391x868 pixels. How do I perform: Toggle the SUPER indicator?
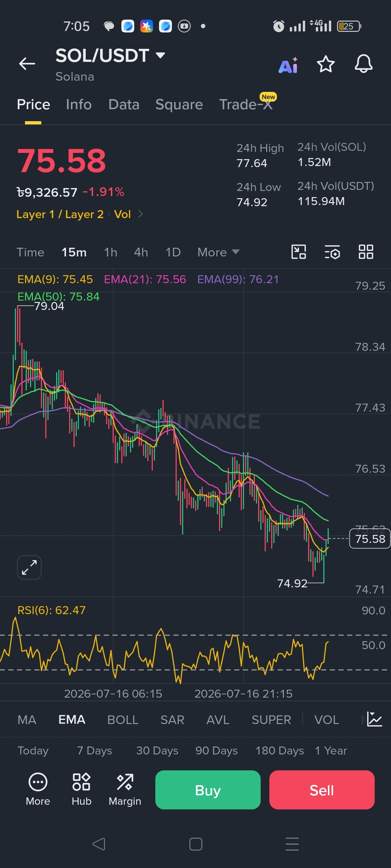click(x=271, y=720)
